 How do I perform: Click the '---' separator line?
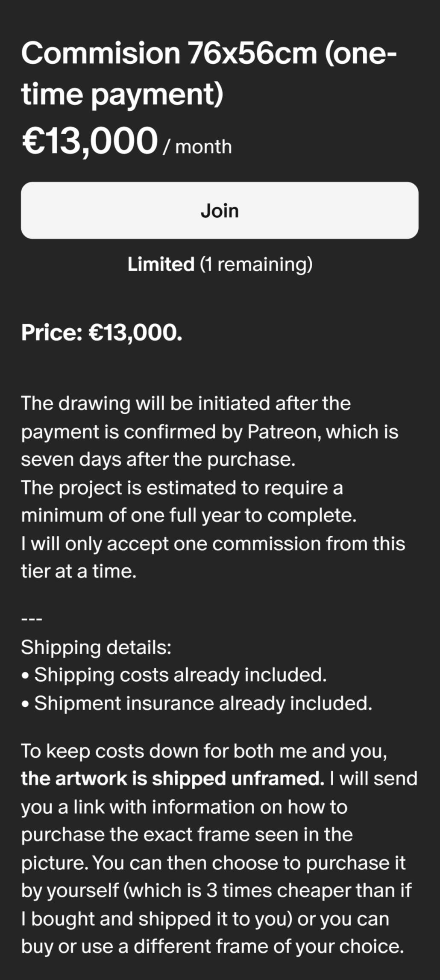[x=32, y=619]
